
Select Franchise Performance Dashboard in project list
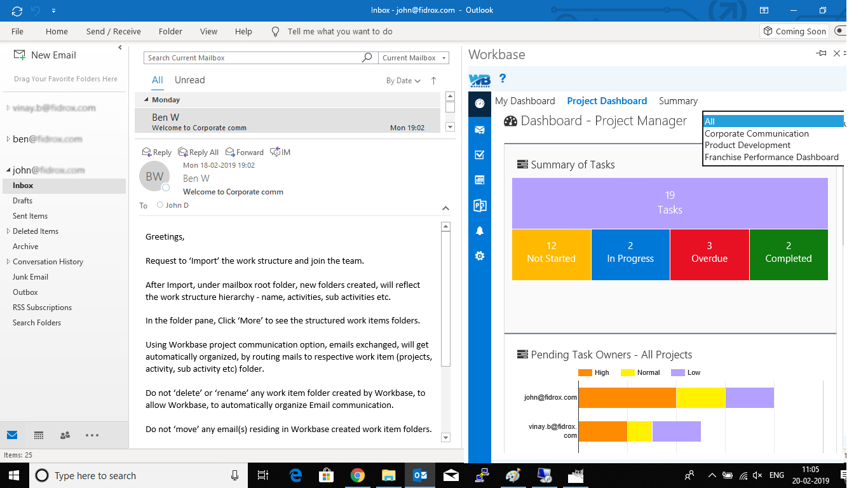pos(771,157)
